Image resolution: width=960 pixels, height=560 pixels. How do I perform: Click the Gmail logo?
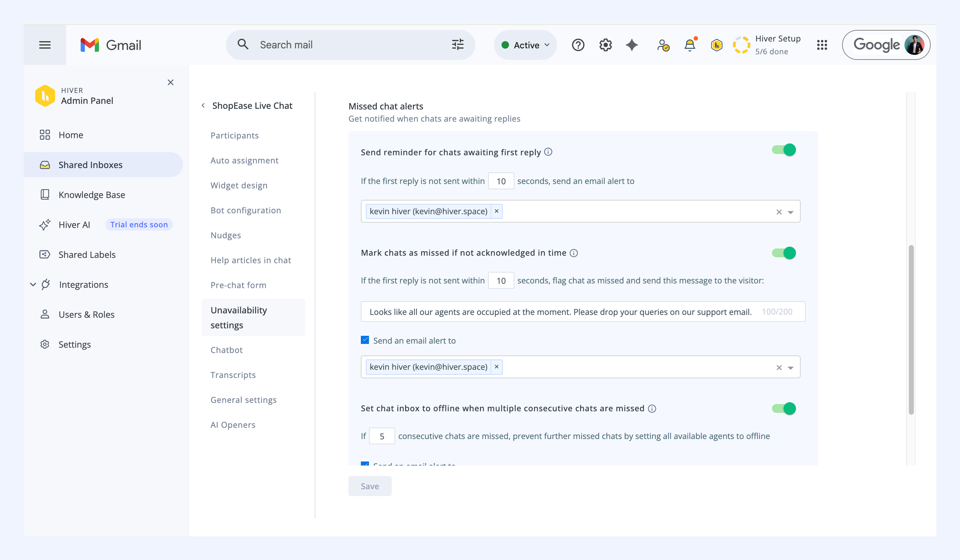pyautogui.click(x=110, y=45)
